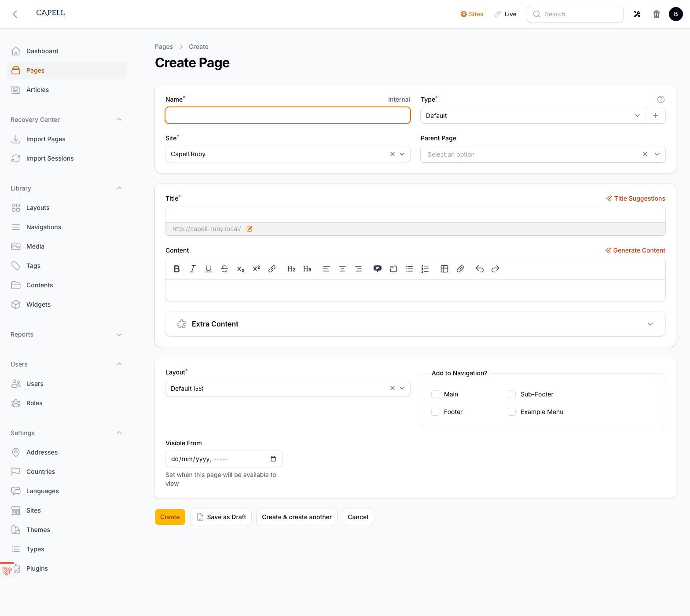Redo last editor change
The height and width of the screenshot is (616, 690).
click(x=495, y=269)
